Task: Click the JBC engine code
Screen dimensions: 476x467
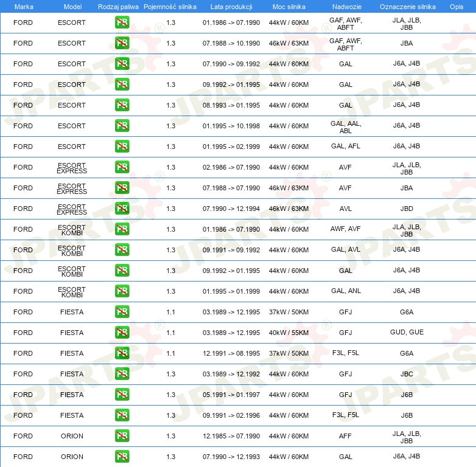Action: click(406, 374)
